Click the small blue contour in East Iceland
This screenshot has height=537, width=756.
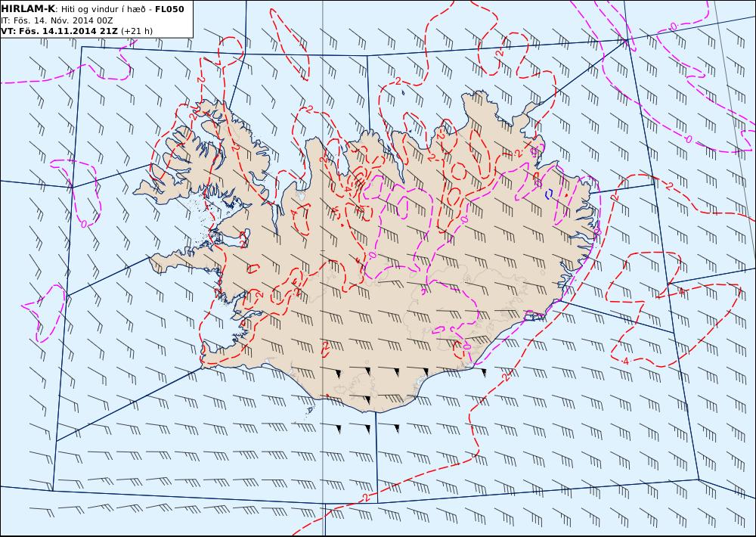[549, 194]
